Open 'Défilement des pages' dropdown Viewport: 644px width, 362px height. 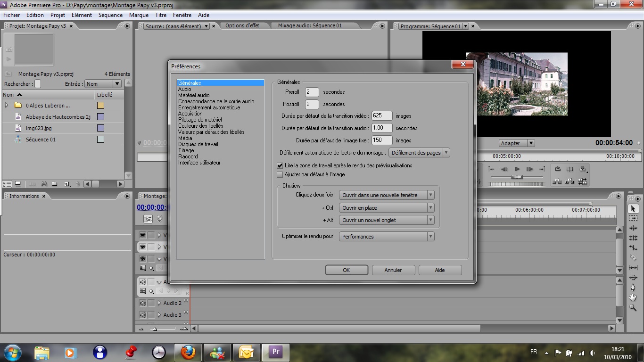point(419,153)
